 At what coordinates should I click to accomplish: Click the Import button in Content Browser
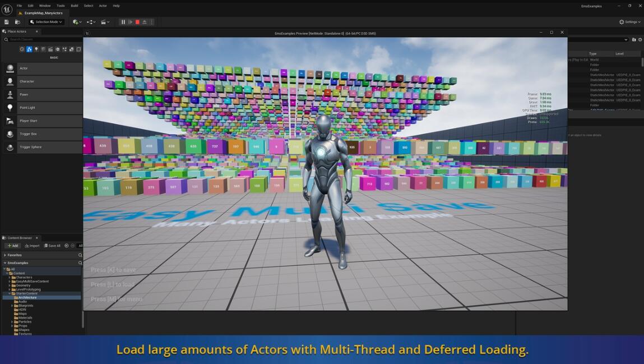coord(32,246)
